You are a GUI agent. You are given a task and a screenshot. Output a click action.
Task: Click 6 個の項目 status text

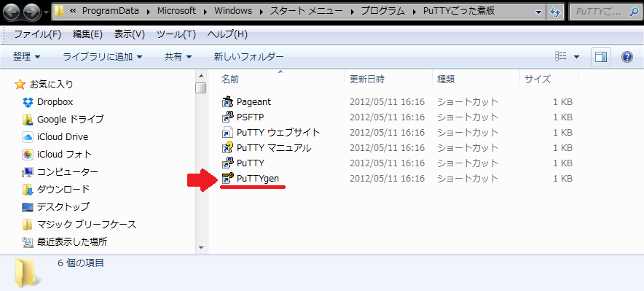(x=81, y=263)
